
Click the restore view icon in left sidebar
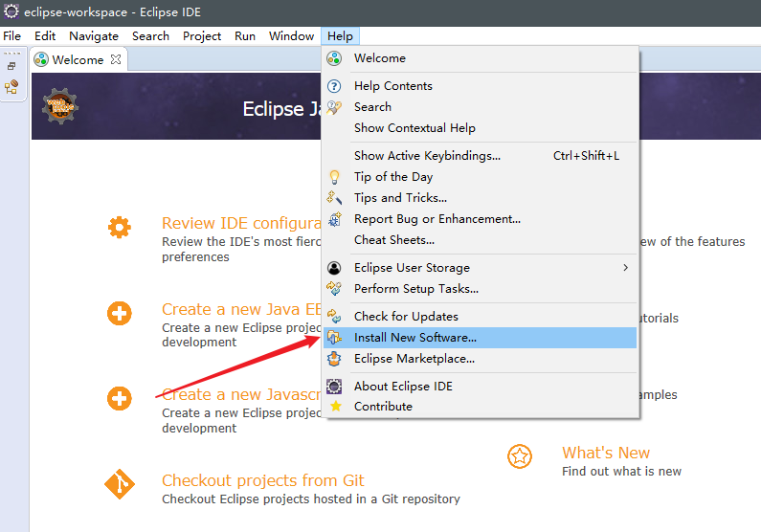[x=11, y=66]
